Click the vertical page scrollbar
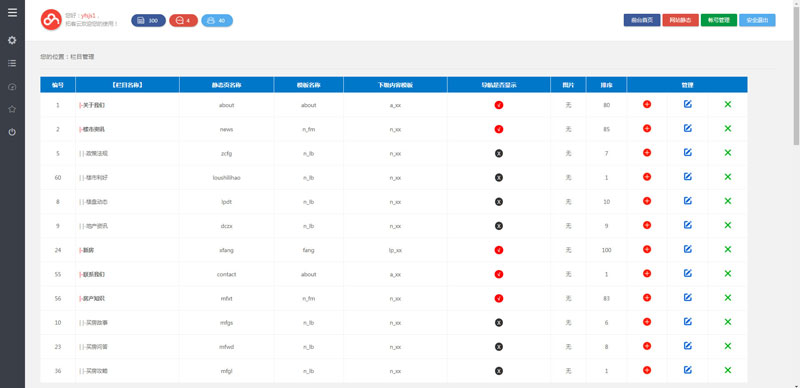The width and height of the screenshot is (800, 388). pyautogui.click(x=796, y=77)
